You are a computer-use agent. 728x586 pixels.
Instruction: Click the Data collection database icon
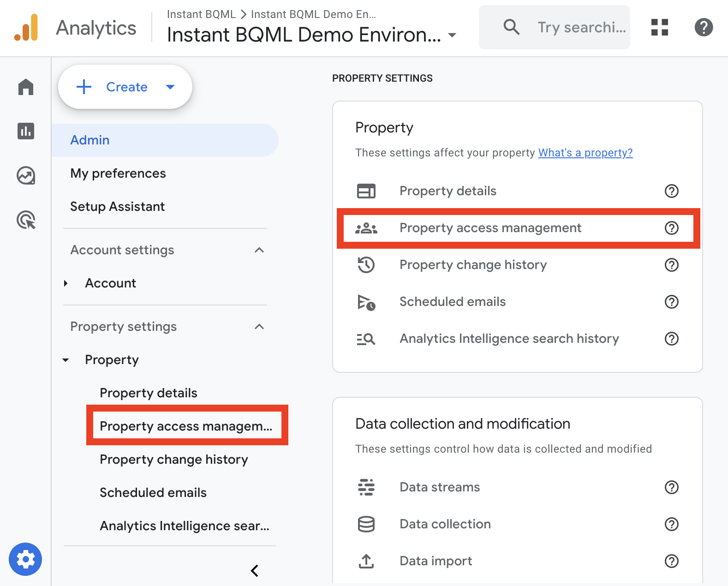(366, 524)
